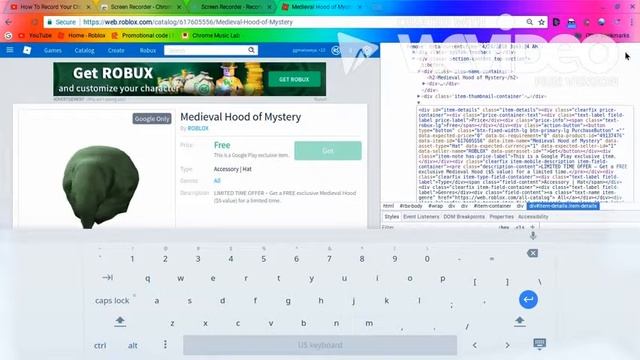The height and width of the screenshot is (360, 640).
Task: Select #item-container in DevTools breadcrumb
Action: pos(492,206)
